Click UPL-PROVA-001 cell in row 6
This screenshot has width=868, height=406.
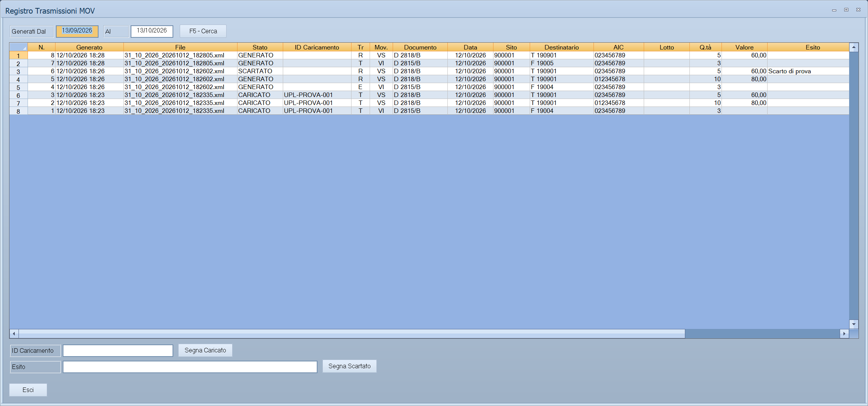[x=317, y=95]
